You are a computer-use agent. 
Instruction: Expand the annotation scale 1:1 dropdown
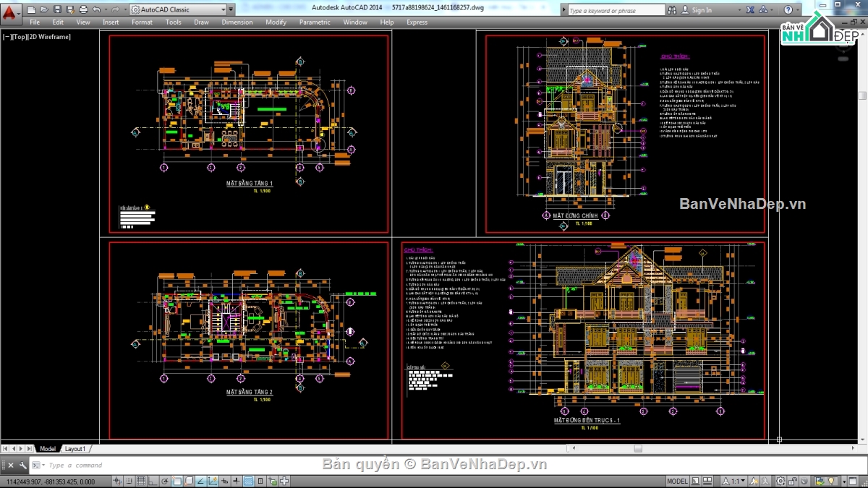[x=738, y=481]
